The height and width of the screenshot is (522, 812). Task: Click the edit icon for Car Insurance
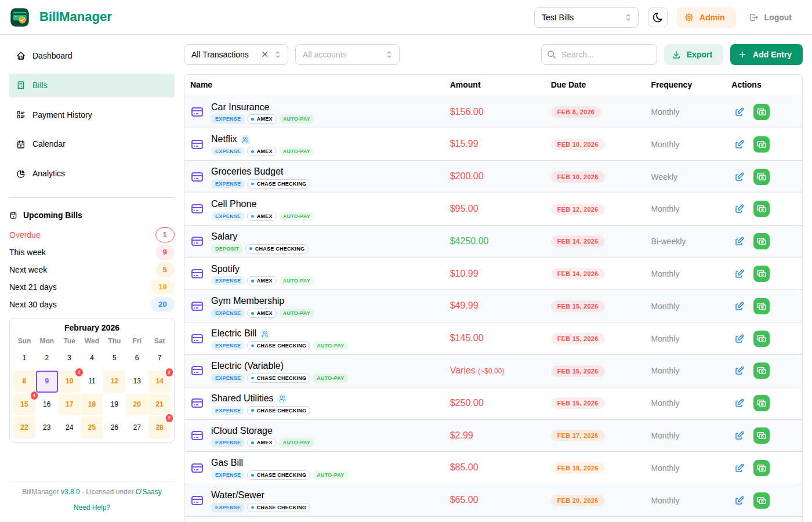pos(739,112)
